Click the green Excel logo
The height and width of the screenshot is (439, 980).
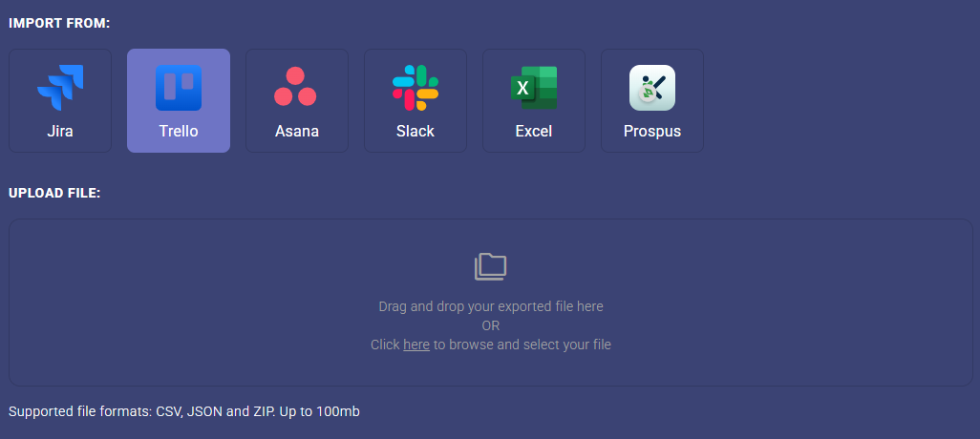(534, 88)
